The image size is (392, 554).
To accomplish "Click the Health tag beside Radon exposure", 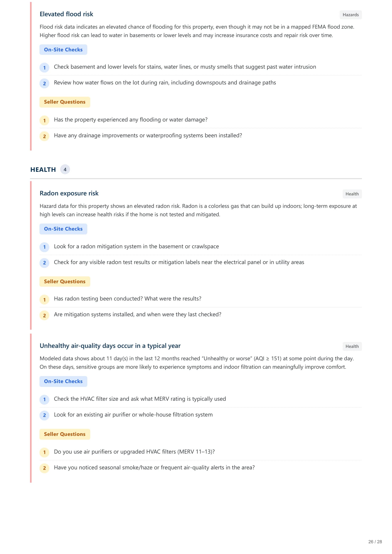I will point(352,194).
